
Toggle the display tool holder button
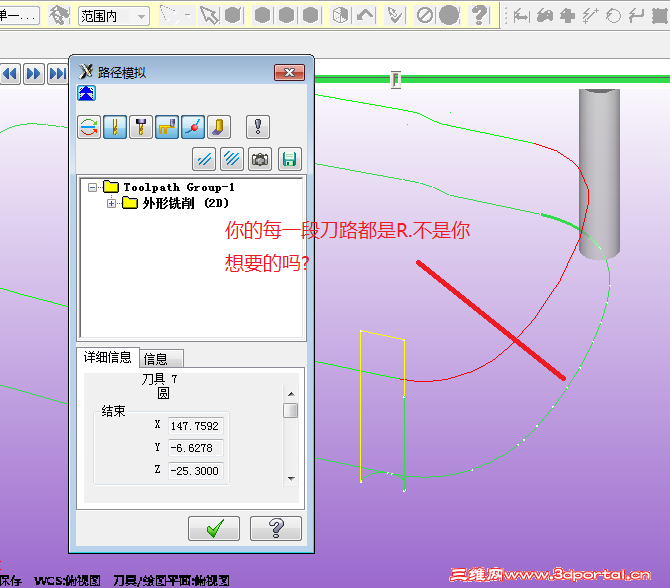pyautogui.click(x=141, y=127)
